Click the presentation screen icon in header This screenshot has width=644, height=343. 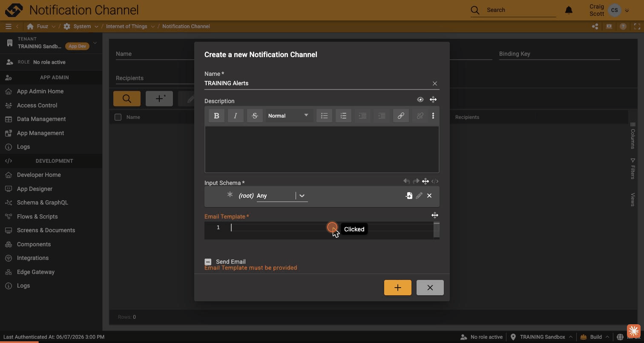[x=609, y=26]
